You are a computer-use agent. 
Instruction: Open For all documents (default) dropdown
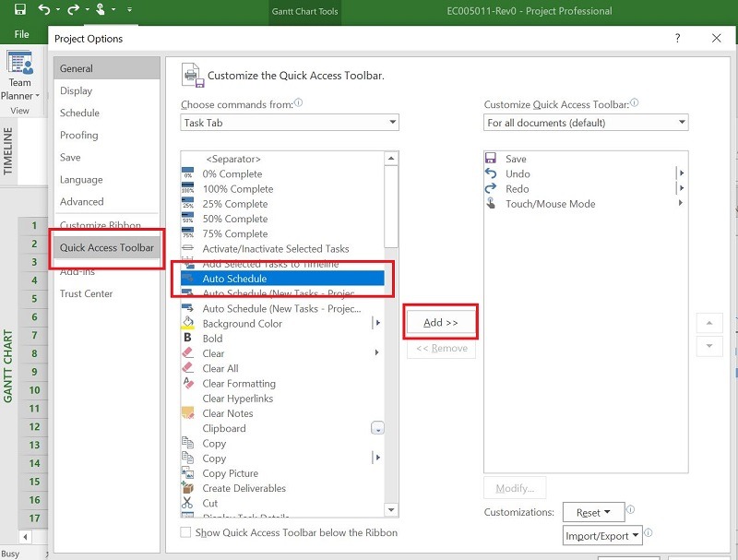click(x=586, y=123)
